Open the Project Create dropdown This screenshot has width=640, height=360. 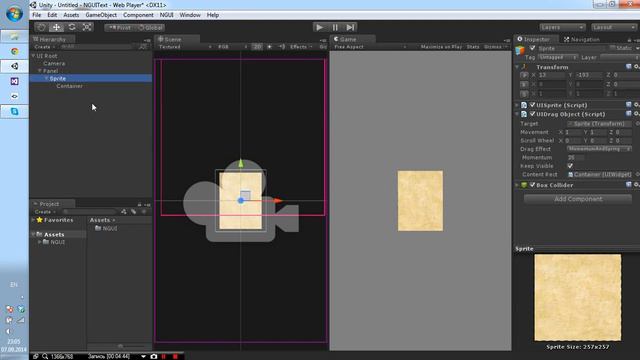pos(45,212)
